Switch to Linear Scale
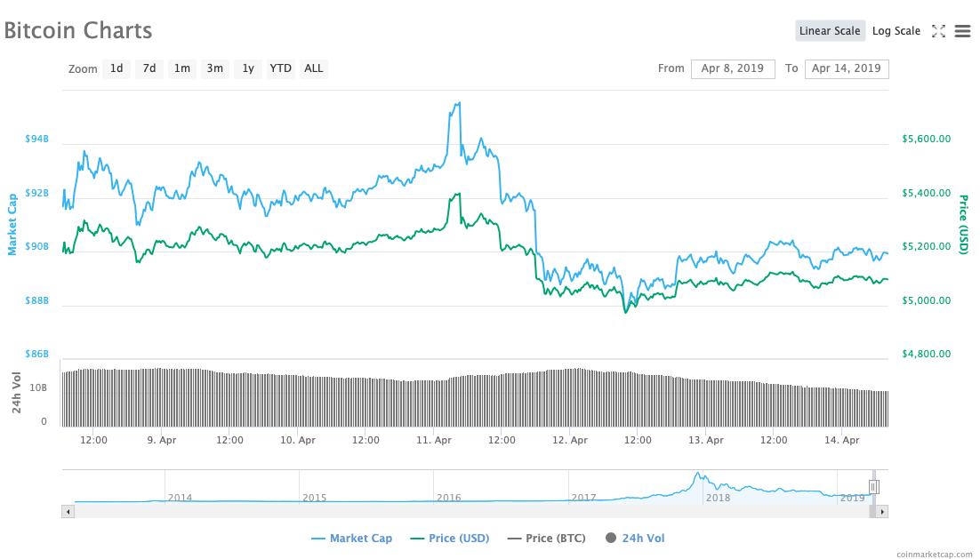 click(x=830, y=31)
